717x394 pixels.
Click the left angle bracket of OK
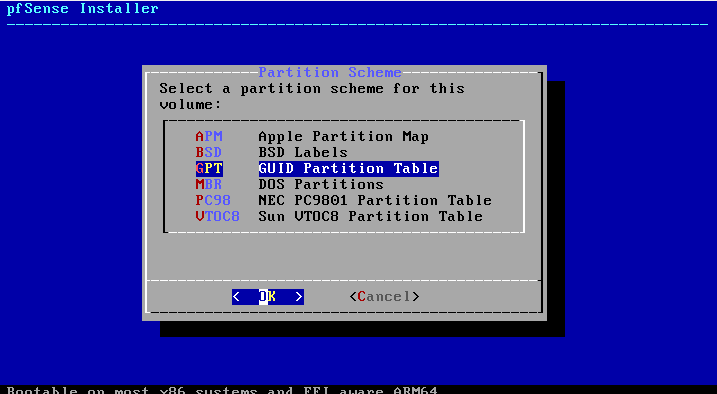(x=236, y=297)
